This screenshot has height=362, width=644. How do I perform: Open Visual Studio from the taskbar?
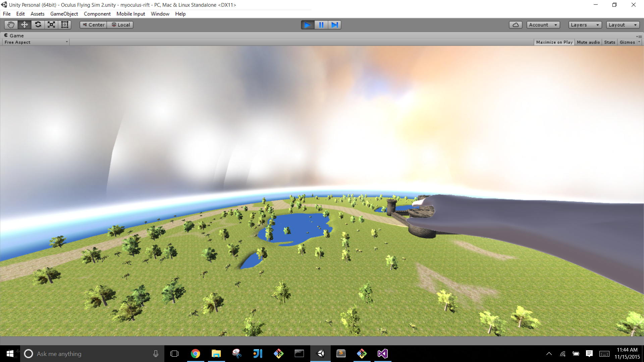pos(382,354)
